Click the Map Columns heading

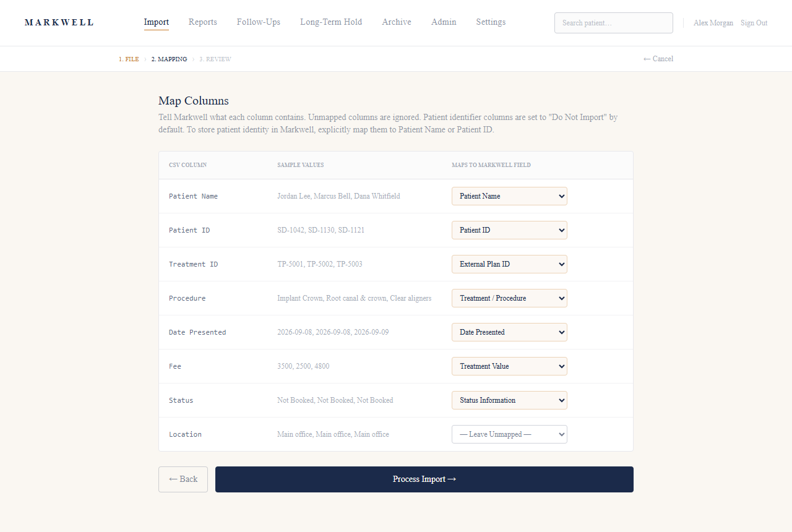[194, 101]
